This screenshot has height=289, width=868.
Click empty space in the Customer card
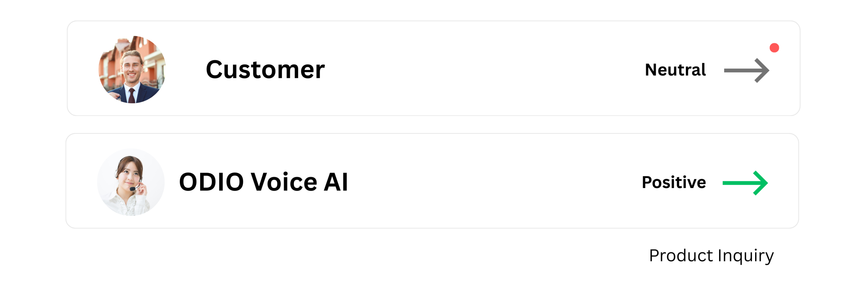click(x=475, y=91)
